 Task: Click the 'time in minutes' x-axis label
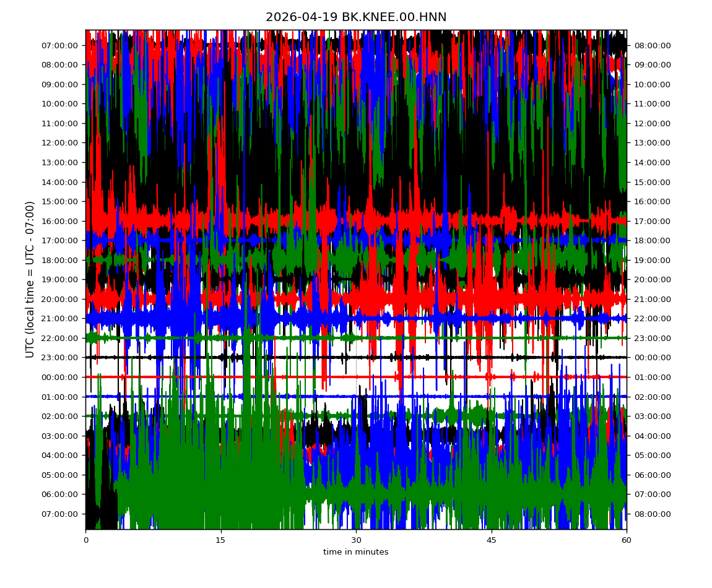(356, 552)
